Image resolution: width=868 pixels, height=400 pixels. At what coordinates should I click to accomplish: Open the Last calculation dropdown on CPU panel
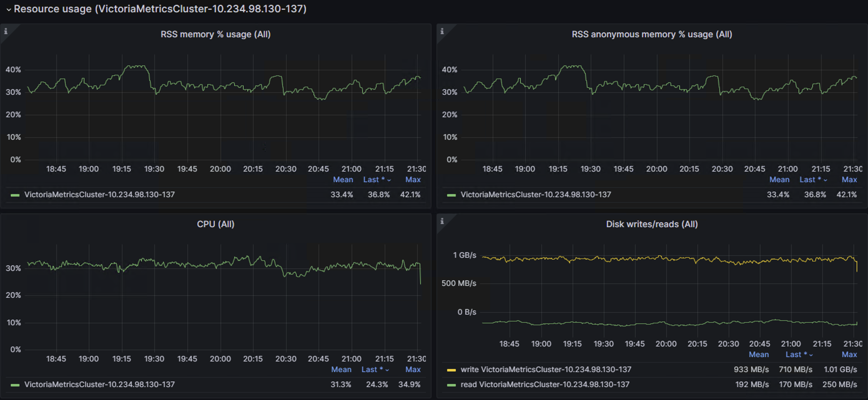(375, 369)
